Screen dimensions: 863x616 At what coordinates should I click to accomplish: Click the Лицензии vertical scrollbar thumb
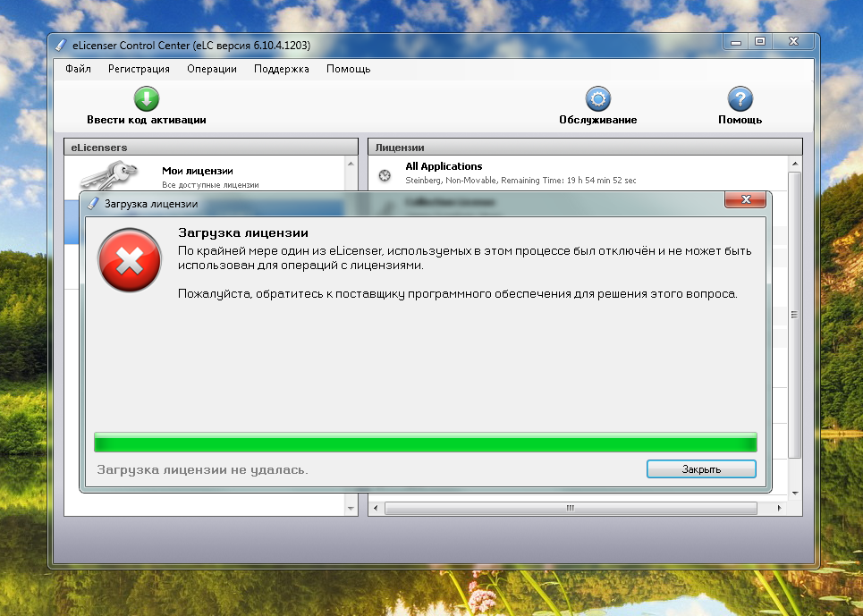click(794, 315)
